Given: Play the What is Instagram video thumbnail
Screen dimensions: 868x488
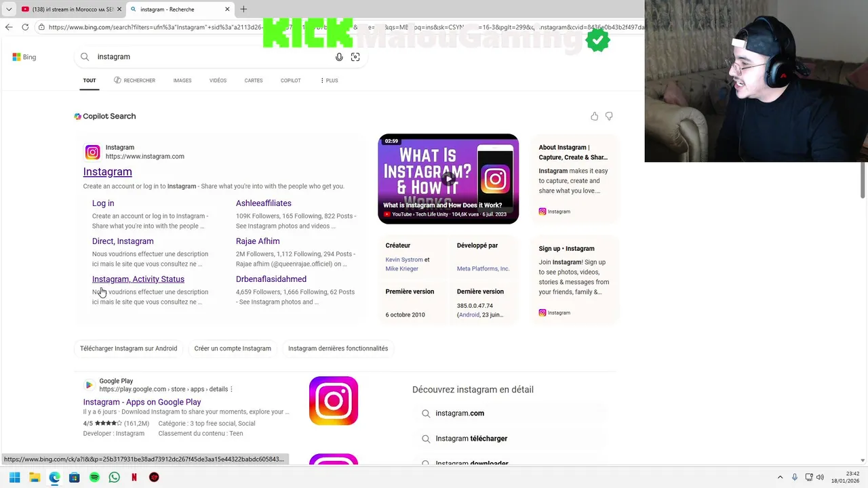Looking at the screenshot, I should point(448,179).
